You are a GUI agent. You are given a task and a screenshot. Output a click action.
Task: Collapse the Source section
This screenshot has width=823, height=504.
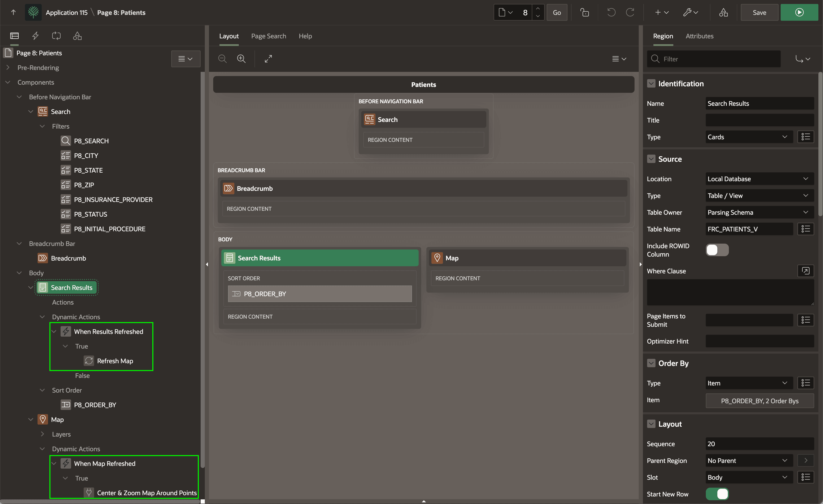651,159
